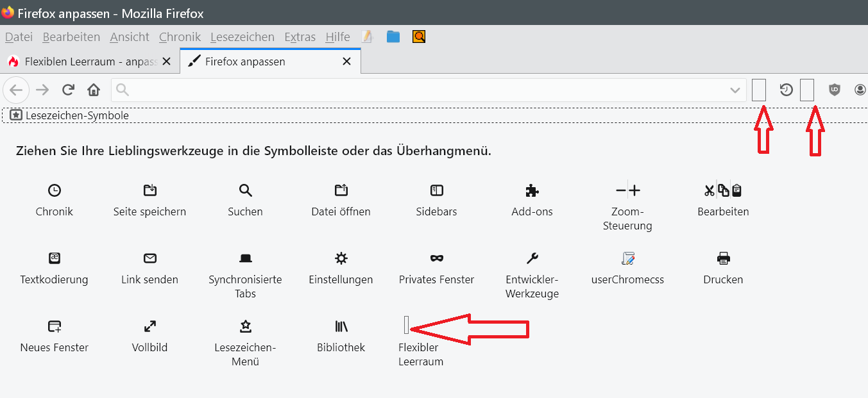Reload the page with the refresh button
Screen dimensions: 868x398
coord(68,90)
